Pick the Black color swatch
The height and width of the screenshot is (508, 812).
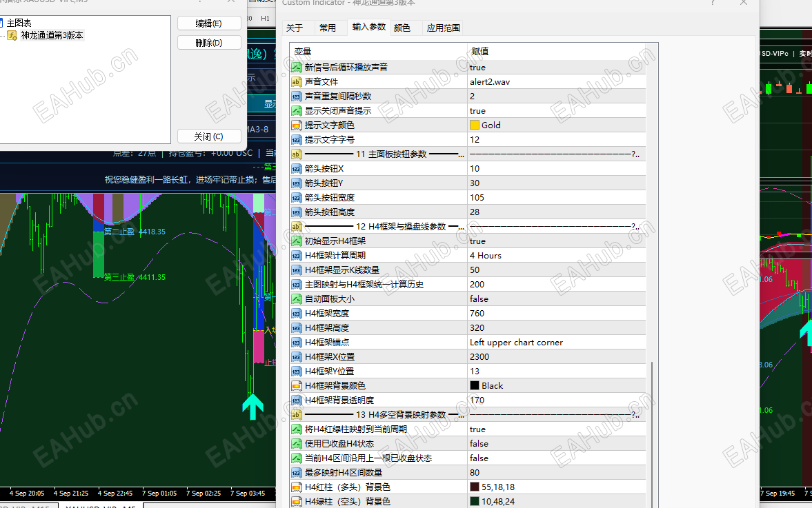(x=475, y=386)
